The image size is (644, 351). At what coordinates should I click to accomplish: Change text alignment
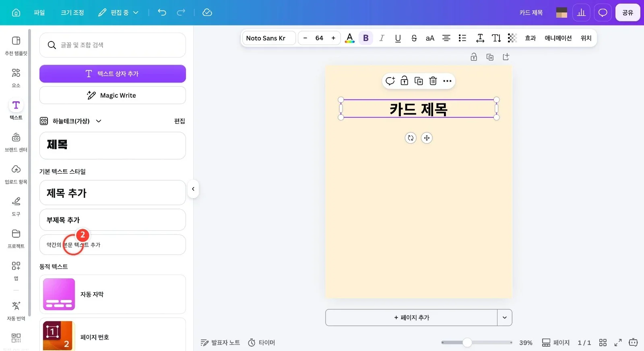pos(446,38)
